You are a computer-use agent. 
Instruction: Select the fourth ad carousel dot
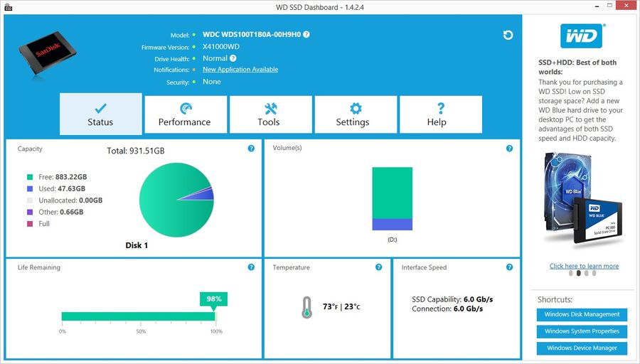point(594,274)
